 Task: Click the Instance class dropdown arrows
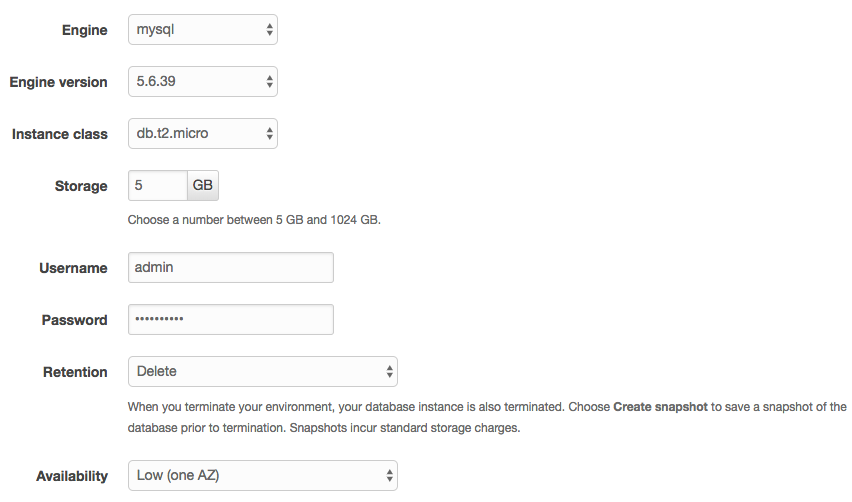click(x=270, y=134)
